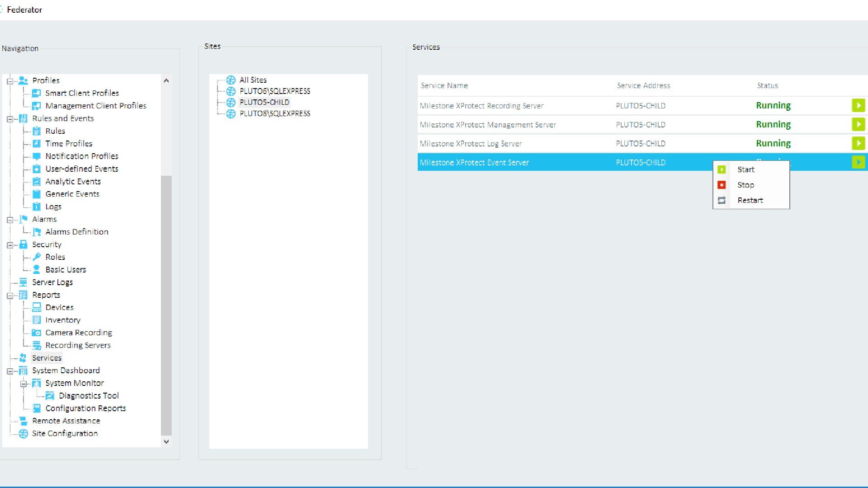Click the User-defined Events icon
This screenshot has width=868, height=488.
coord(37,169)
